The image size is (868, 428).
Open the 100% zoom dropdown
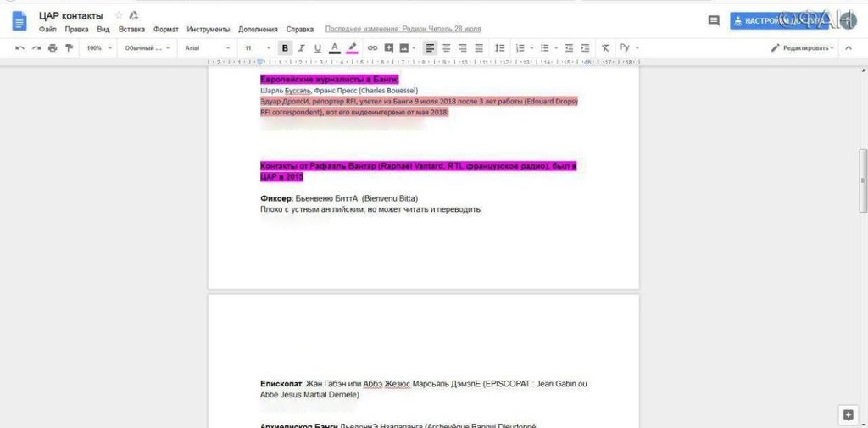coord(97,48)
